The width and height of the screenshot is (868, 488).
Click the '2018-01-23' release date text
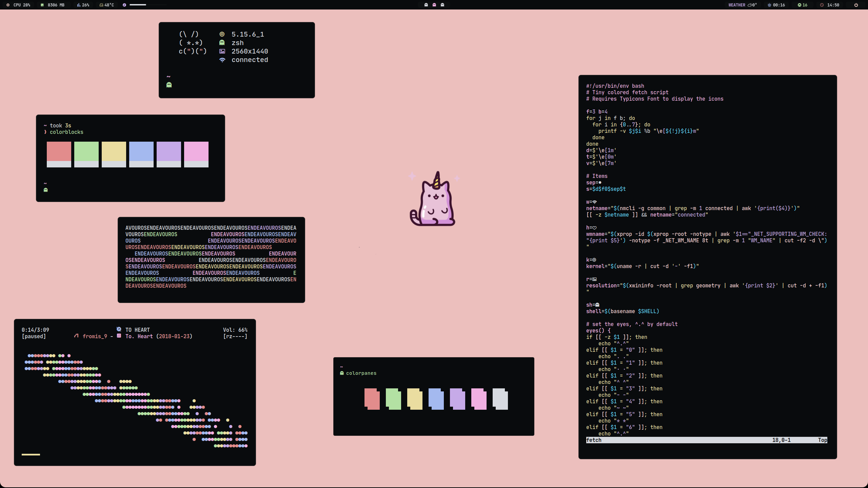[174, 336]
